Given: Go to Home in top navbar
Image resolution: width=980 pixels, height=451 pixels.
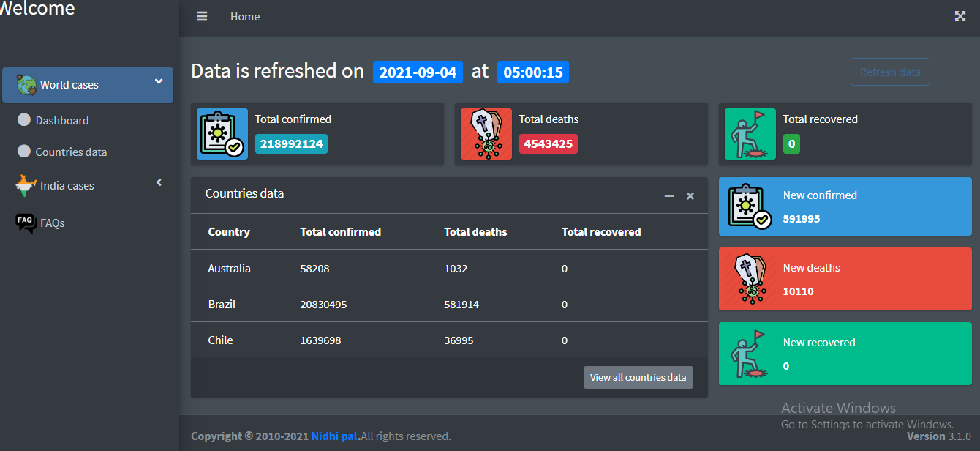Looking at the screenshot, I should click(x=245, y=17).
